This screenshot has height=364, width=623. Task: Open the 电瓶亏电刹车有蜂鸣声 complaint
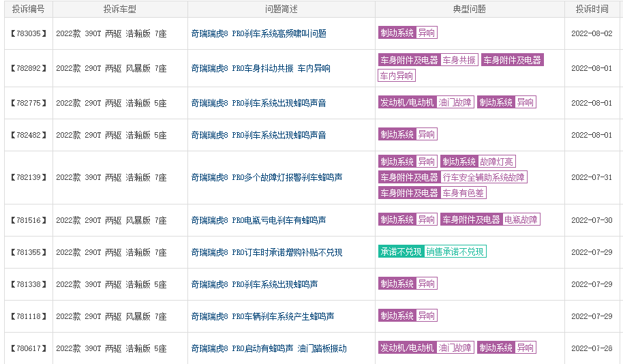point(258,220)
